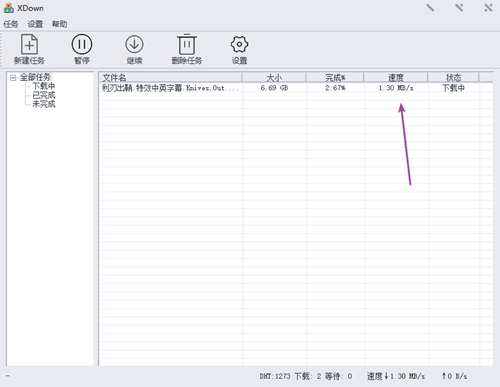Click the New Task (新建任务) toolbar icon
Image resolution: width=500 pixels, height=387 pixels.
pyautogui.click(x=29, y=44)
